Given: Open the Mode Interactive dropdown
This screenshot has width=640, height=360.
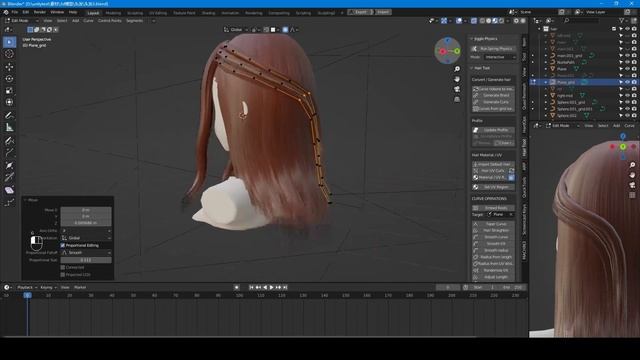Looking at the screenshot, I should click(x=500, y=57).
